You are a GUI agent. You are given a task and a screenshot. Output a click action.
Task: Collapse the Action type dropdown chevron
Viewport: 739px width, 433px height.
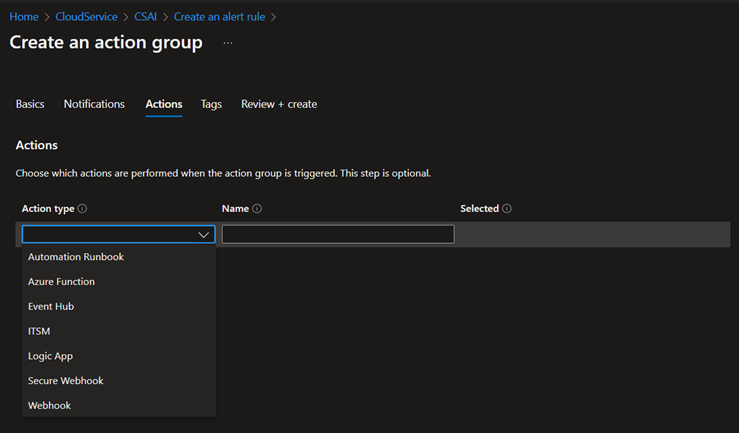coord(204,235)
